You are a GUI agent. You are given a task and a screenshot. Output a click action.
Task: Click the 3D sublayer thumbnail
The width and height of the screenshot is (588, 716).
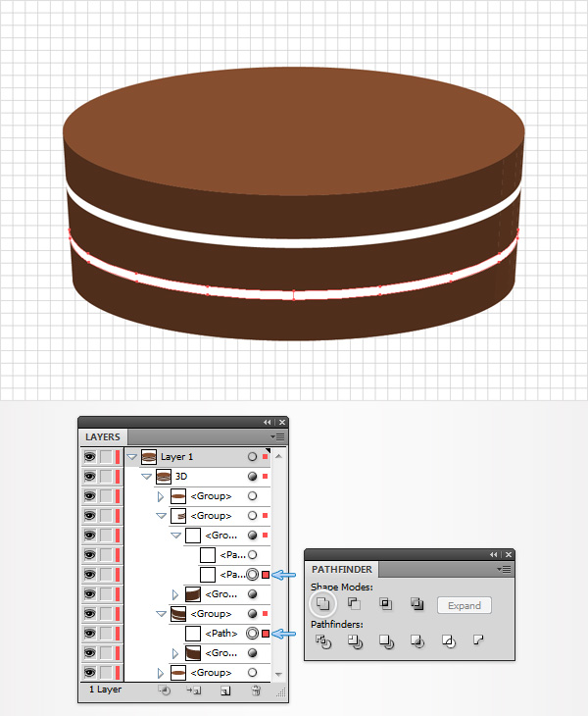164,477
